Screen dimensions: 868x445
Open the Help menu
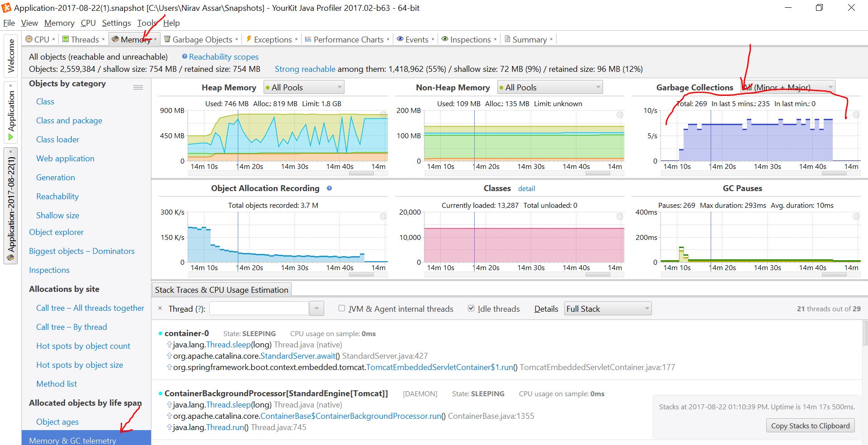coord(171,23)
